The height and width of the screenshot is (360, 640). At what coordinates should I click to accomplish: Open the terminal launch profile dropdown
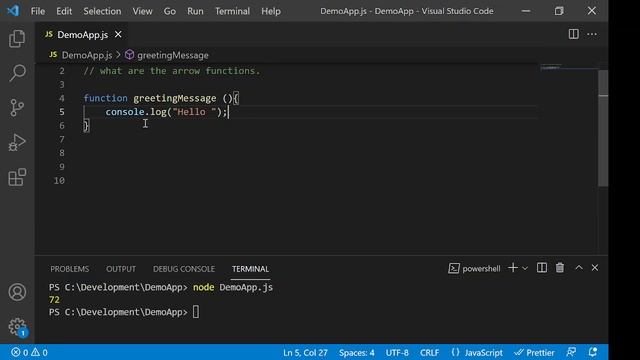click(525, 269)
